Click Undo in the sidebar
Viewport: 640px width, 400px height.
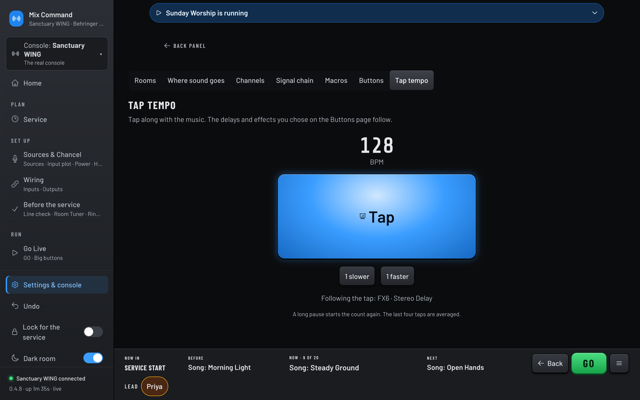(57, 306)
